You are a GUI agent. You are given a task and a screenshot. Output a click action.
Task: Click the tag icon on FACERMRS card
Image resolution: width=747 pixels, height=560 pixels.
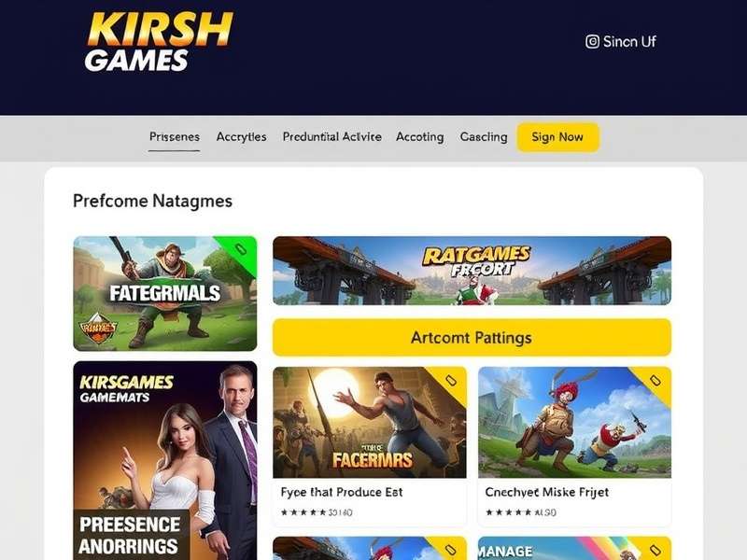(451, 380)
